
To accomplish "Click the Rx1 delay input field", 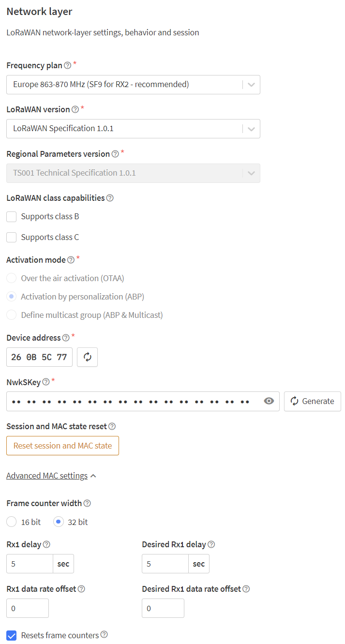I will coord(30,564).
